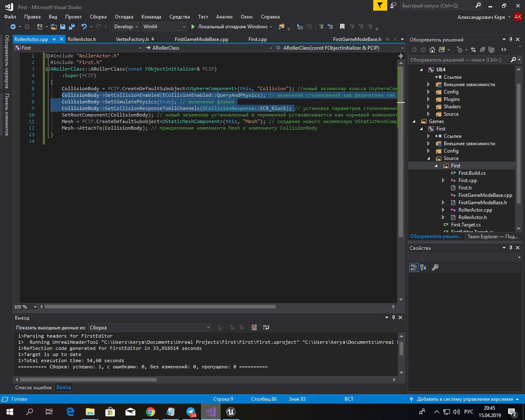Click the Collapse All icon in Solution Explorer
This screenshot has height=420, width=525.
(482, 50)
